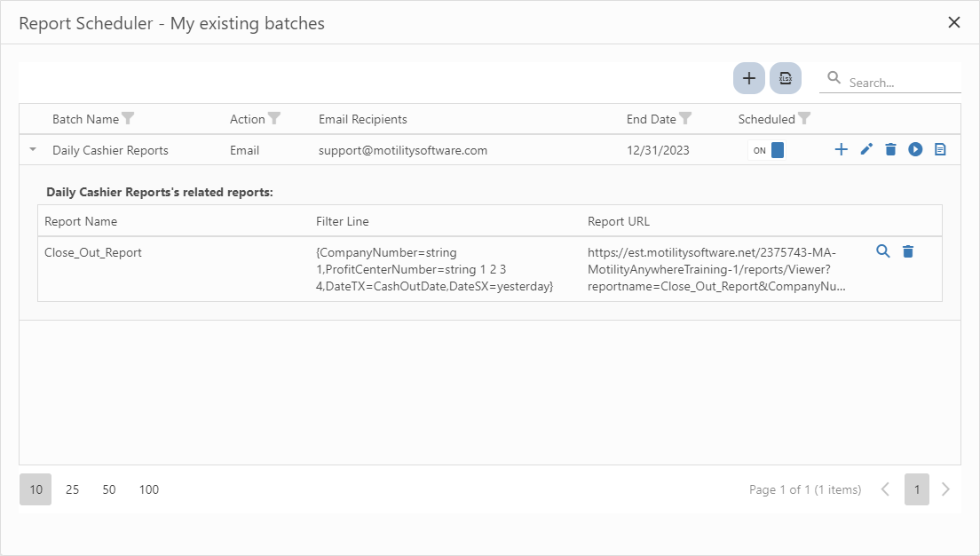Click the est.motilitysoftware.net report URL
Image resolution: width=980 pixels, height=556 pixels.
tap(716, 269)
